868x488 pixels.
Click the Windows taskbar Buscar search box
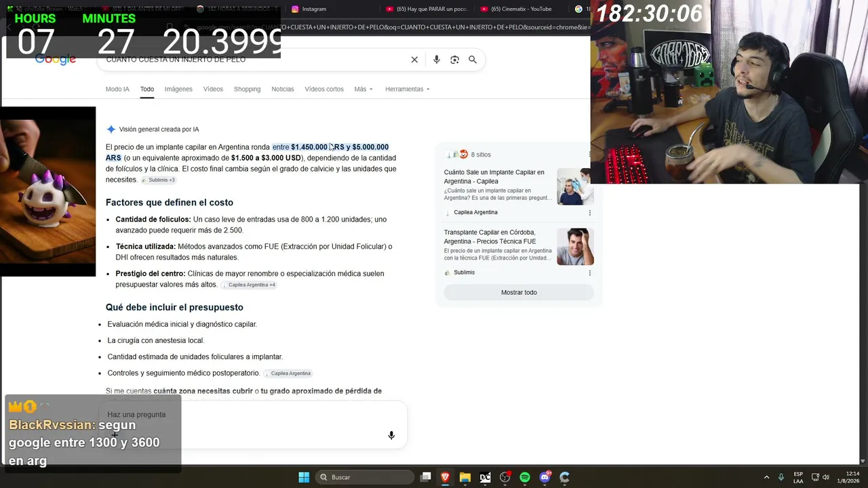click(365, 477)
